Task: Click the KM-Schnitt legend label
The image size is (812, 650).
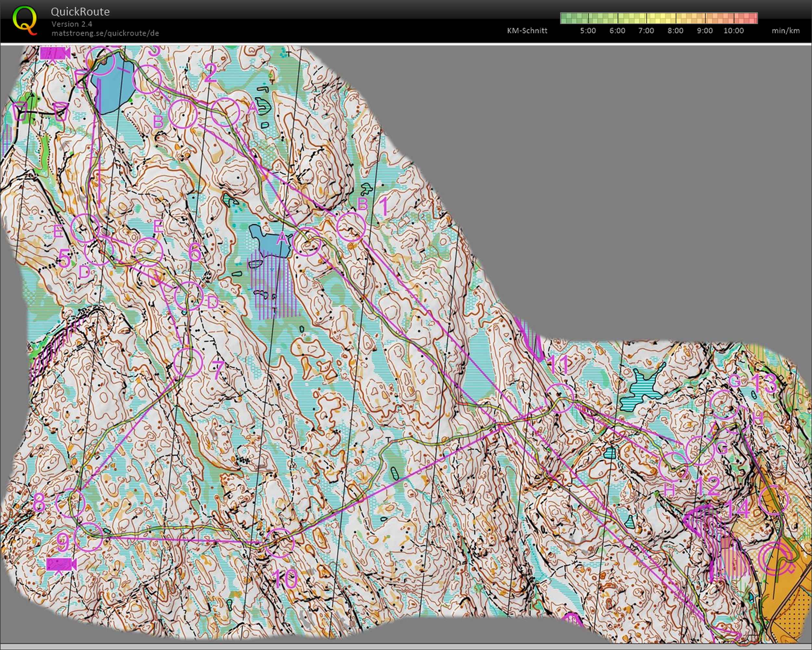Action: point(527,31)
